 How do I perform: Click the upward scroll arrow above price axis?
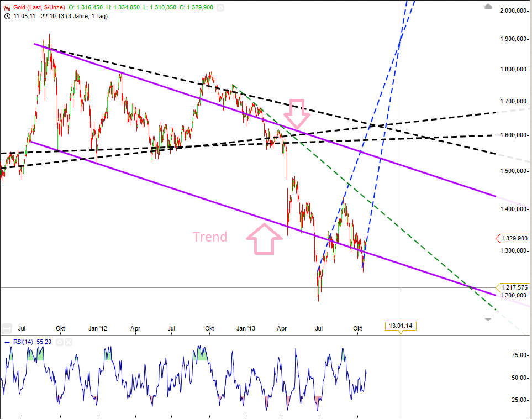(x=487, y=6)
